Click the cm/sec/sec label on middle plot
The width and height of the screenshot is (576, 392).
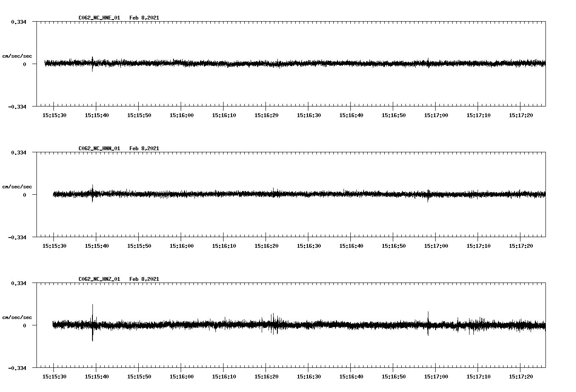[x=18, y=186]
